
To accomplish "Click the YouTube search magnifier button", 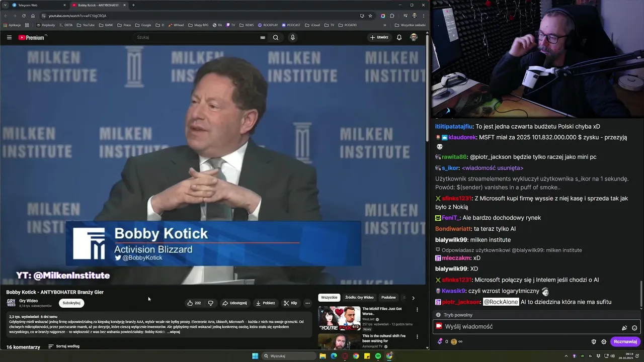I will click(x=276, y=37).
